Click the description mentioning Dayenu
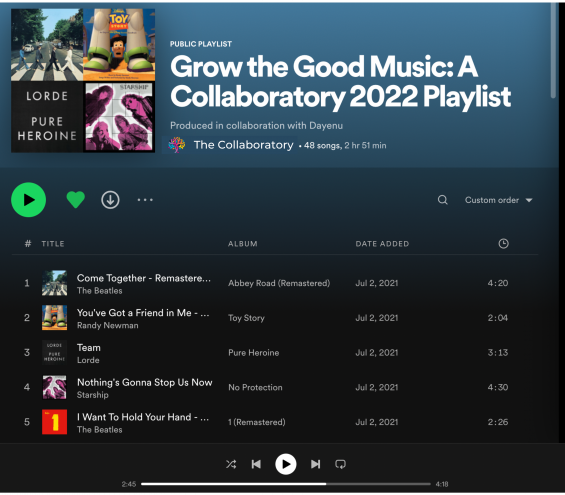This screenshot has width=565, height=495. (x=257, y=126)
